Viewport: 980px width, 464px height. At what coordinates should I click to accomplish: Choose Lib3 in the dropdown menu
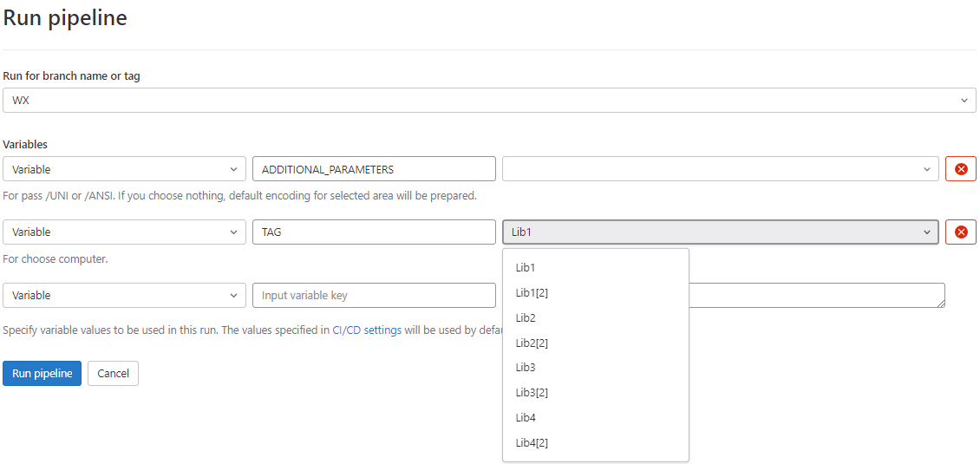pos(526,368)
